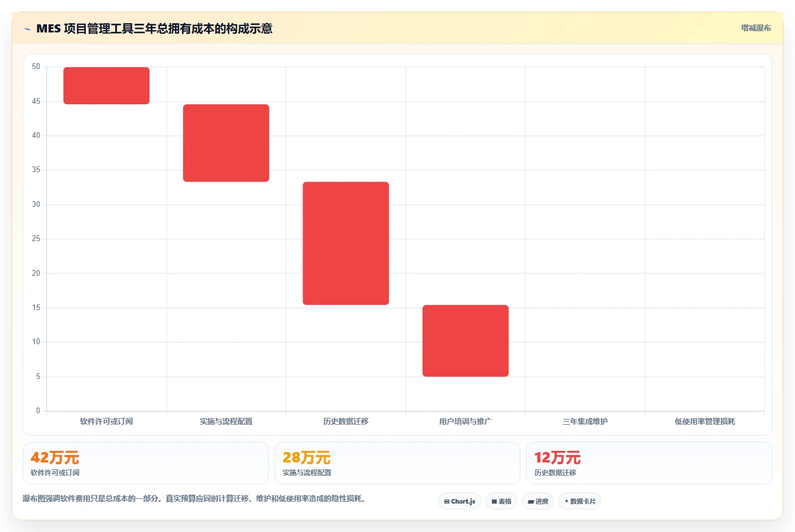Click the 增减瀑布 label in the header

coord(756,28)
